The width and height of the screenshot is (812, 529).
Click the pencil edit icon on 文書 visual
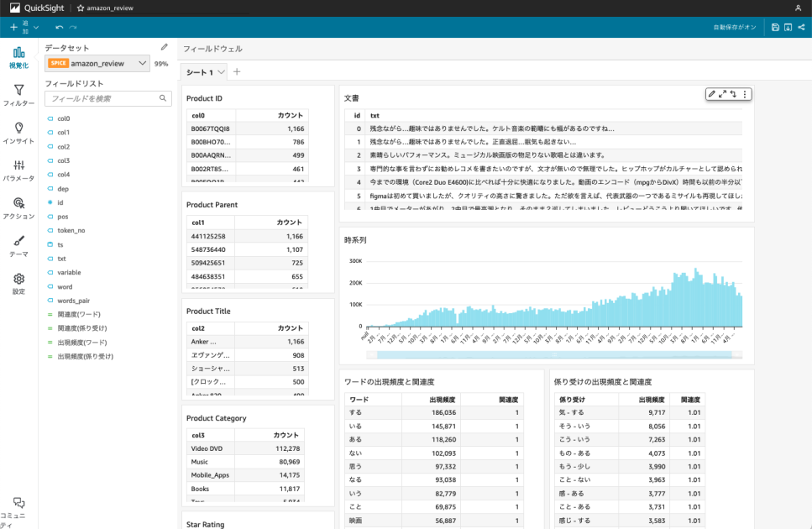(711, 95)
